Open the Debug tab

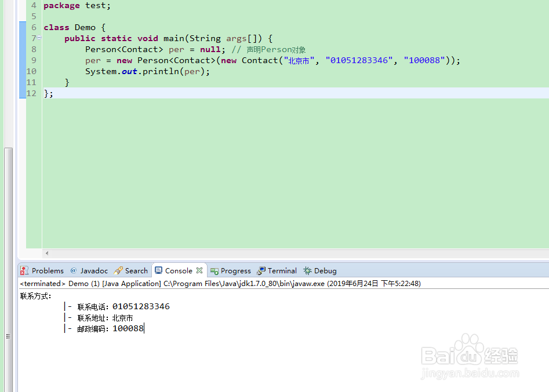(320, 270)
